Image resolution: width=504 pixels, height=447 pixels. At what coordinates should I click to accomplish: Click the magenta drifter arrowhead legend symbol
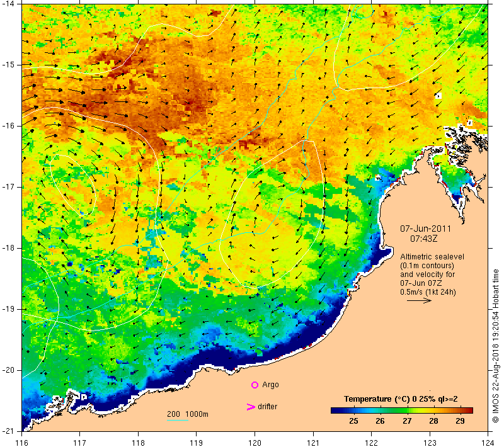click(251, 407)
